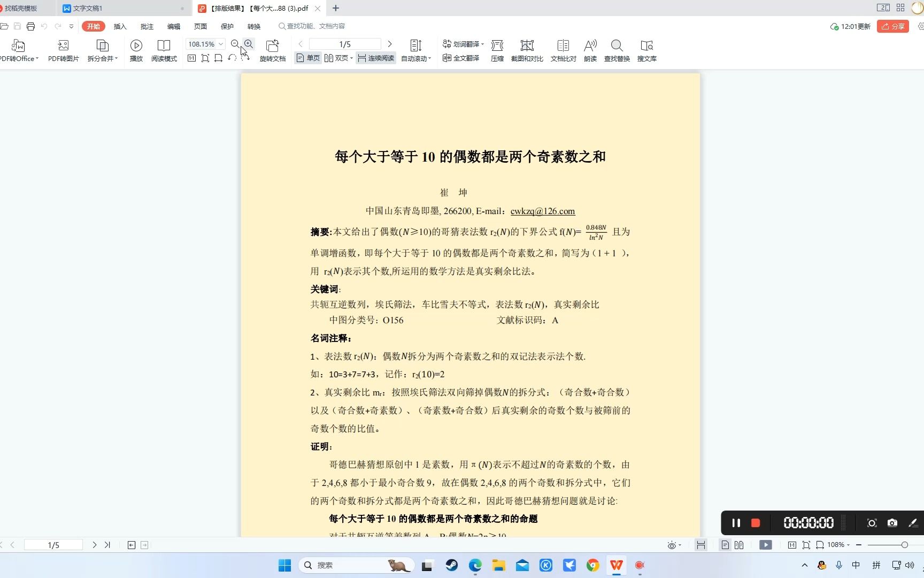Expand the quick access toolbar customize arrow
This screenshot has width=924, height=578.
point(71,26)
